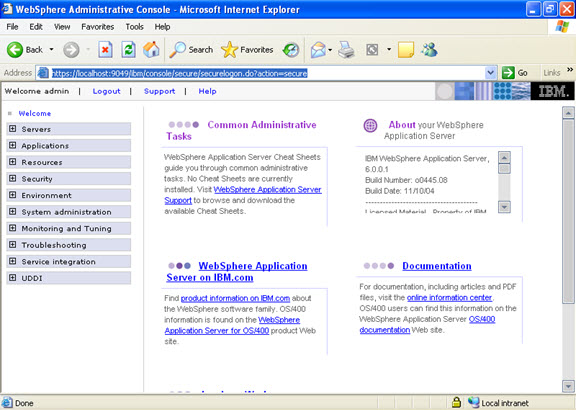Click About panel scroll down arrow
The height and width of the screenshot is (410, 576).
click(x=504, y=207)
